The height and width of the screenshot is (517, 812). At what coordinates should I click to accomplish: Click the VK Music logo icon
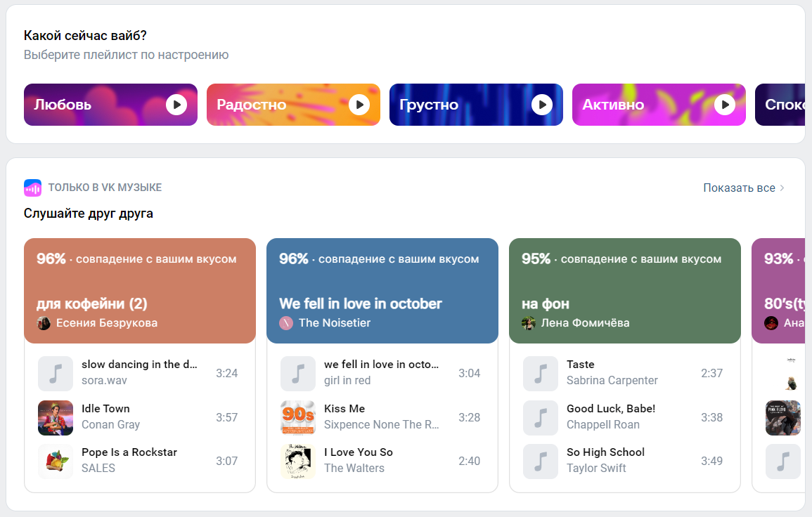pyautogui.click(x=33, y=188)
